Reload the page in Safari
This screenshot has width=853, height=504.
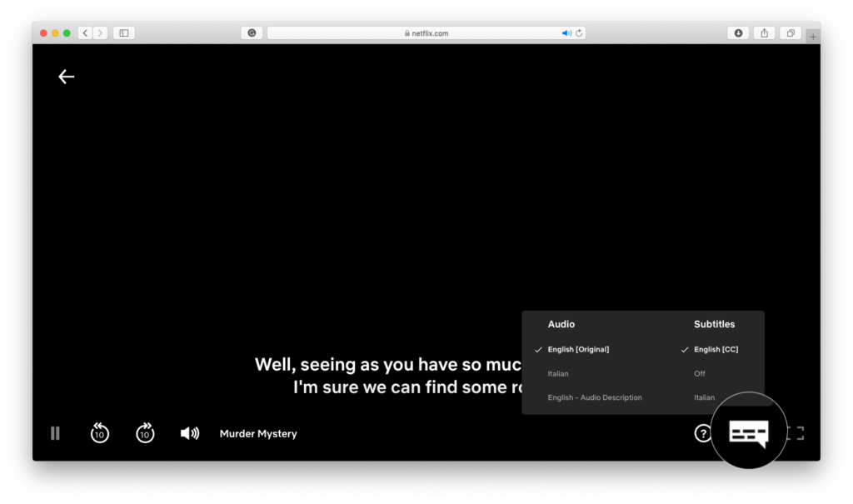click(x=579, y=33)
